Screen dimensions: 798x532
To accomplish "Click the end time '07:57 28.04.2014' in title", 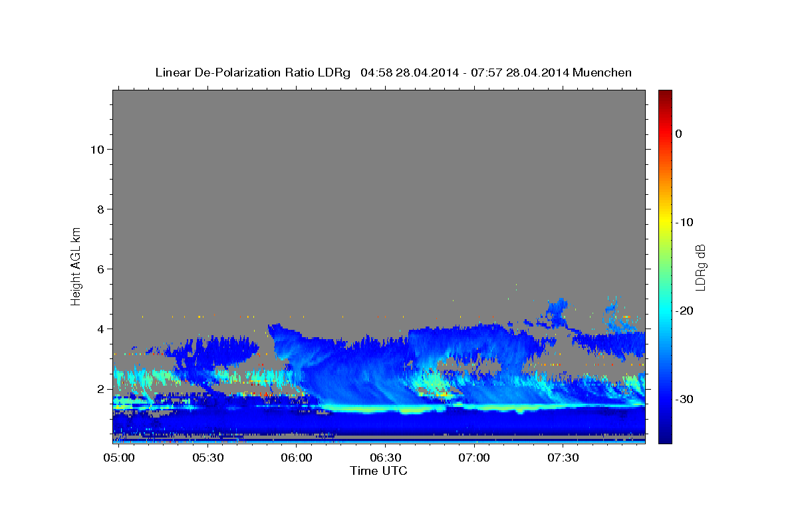I will 520,72.
